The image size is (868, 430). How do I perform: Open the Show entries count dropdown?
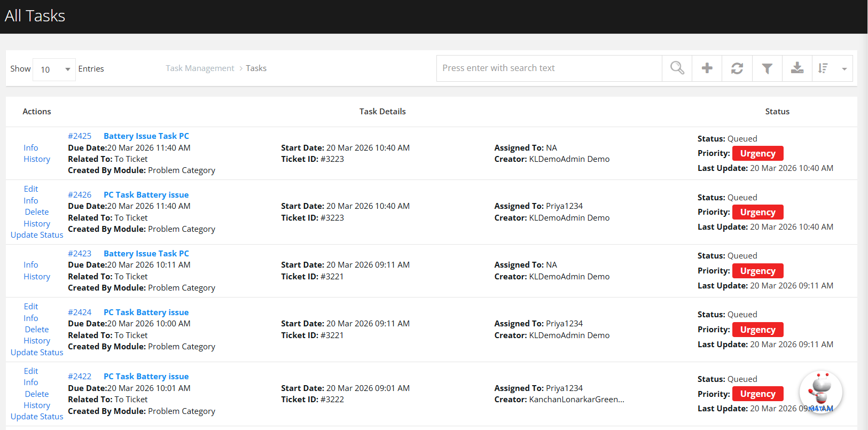(54, 69)
